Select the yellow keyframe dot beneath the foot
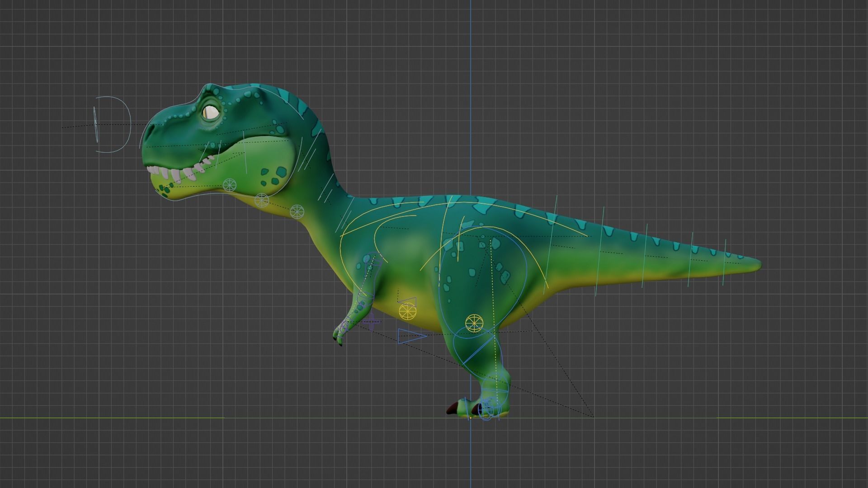 (x=470, y=418)
